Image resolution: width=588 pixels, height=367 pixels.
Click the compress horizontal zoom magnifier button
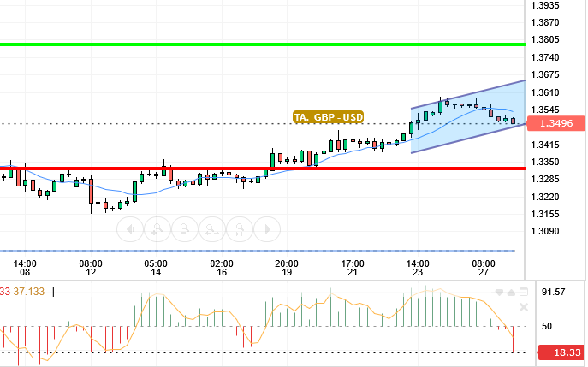point(240,229)
